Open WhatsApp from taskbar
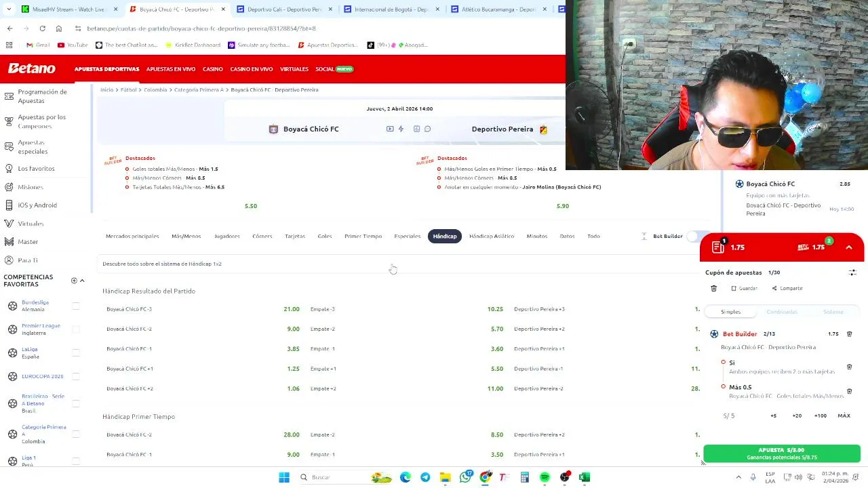The image size is (868, 488). click(465, 477)
